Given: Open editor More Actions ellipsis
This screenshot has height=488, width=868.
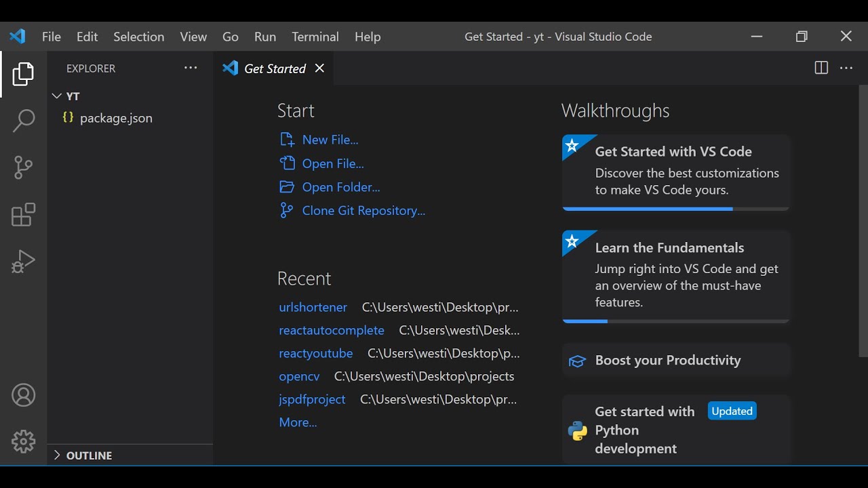Looking at the screenshot, I should 846,68.
